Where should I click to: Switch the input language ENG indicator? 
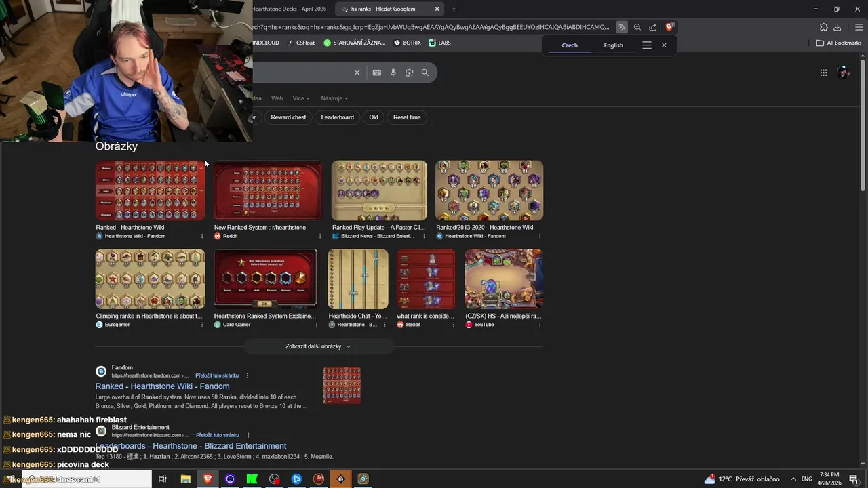point(807,479)
